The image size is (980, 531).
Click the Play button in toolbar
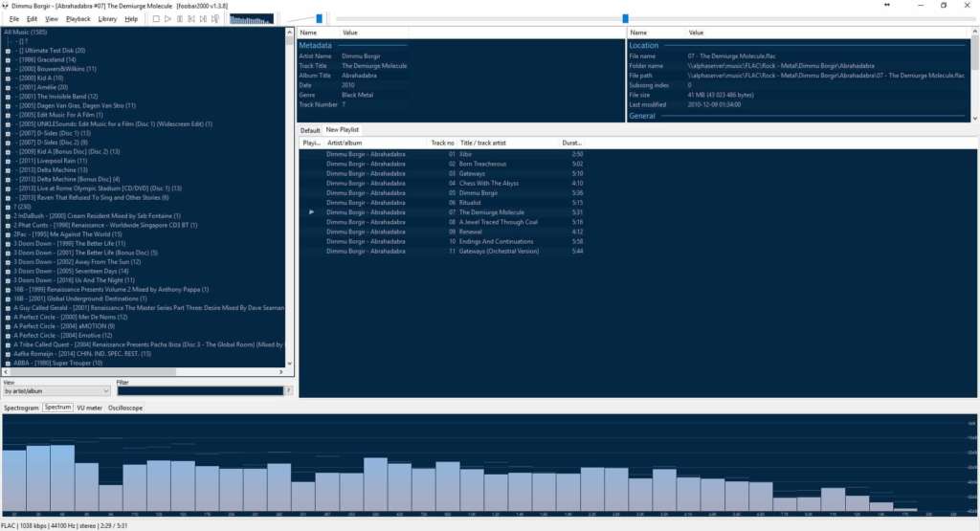pyautogui.click(x=168, y=19)
